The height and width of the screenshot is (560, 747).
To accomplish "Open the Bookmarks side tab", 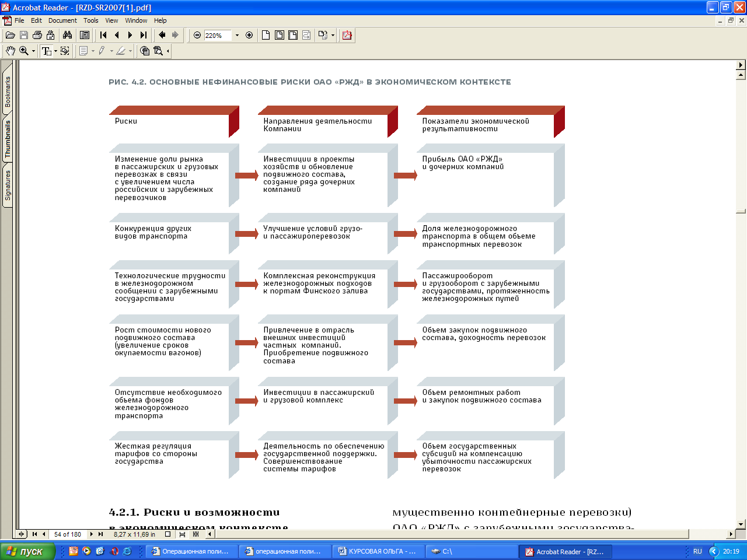I will coord(8,92).
